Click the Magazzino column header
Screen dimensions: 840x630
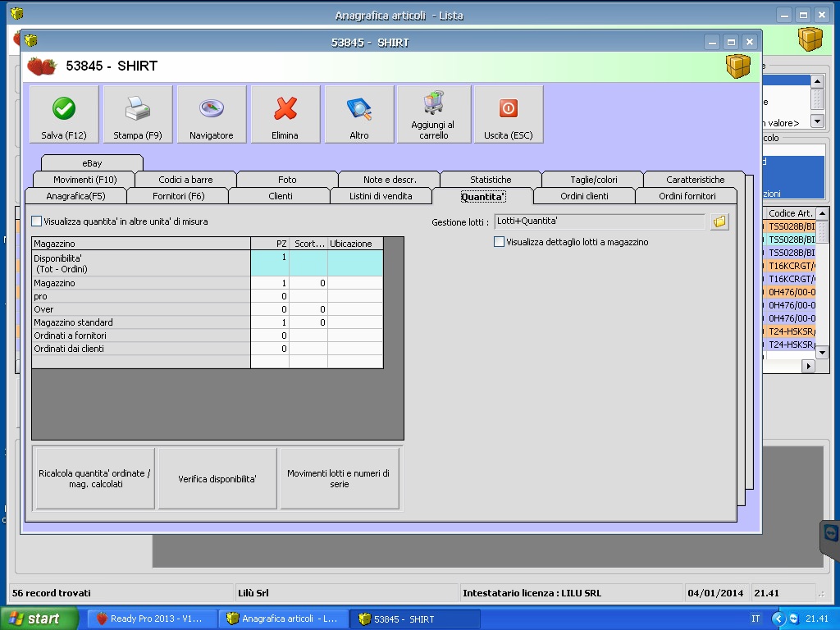pyautogui.click(x=141, y=244)
